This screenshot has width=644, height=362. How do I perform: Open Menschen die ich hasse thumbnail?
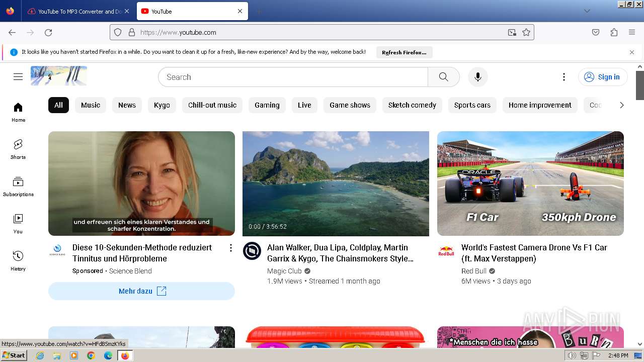pos(530,337)
